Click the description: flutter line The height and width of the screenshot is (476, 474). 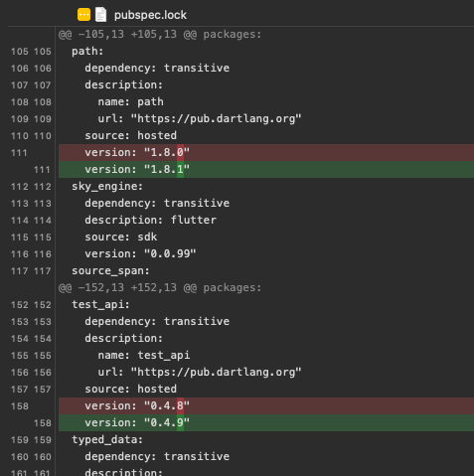point(151,220)
